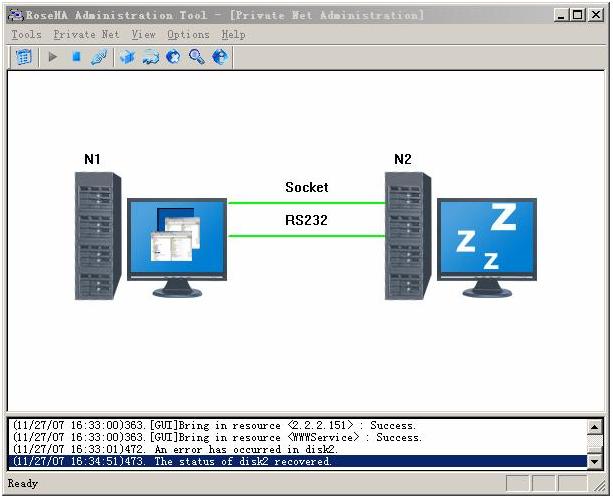Click the connect plug toolbar icon
This screenshot has width=613, height=498.
point(99,57)
